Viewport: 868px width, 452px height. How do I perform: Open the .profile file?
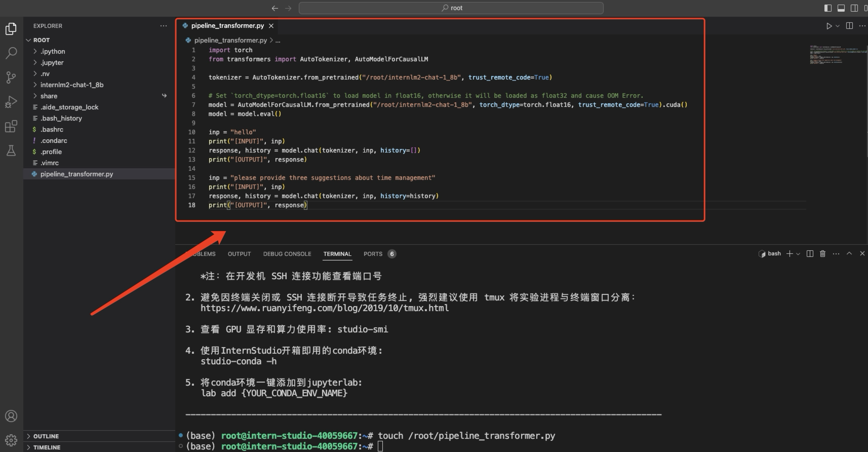pyautogui.click(x=99, y=152)
